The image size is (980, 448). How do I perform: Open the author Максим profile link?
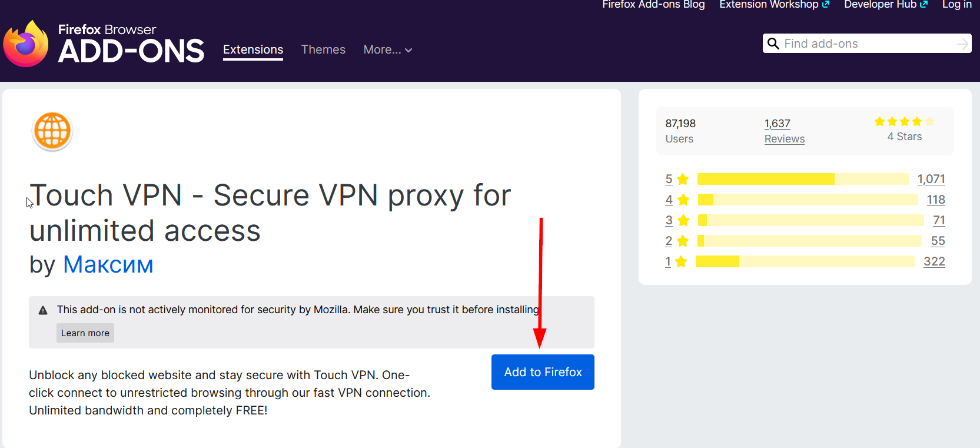tap(108, 264)
